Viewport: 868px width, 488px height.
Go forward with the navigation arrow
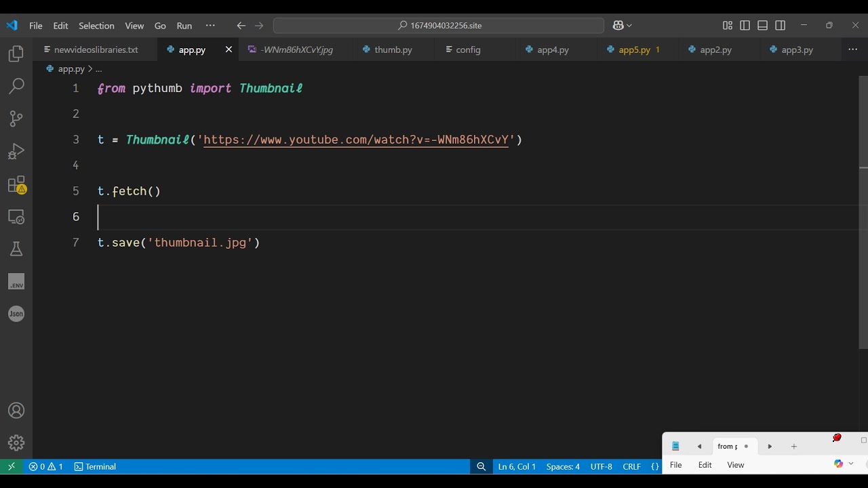259,26
